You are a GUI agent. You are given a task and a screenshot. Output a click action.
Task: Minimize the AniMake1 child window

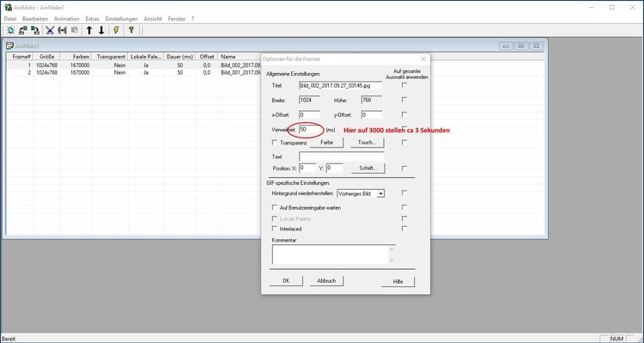[506, 46]
